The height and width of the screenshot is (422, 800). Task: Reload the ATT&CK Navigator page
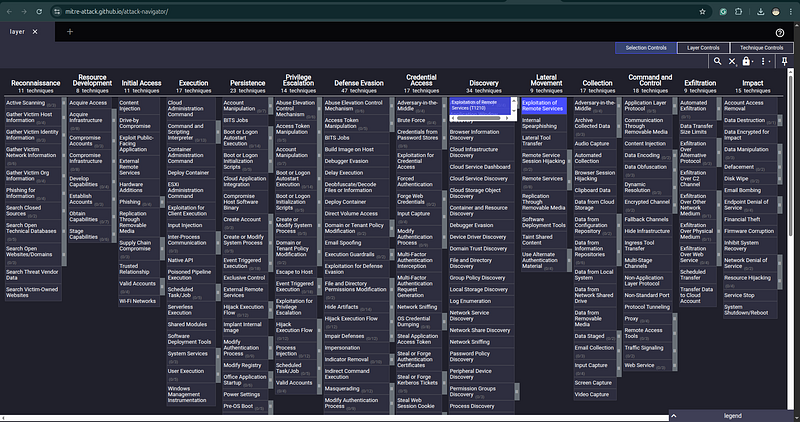click(39, 11)
